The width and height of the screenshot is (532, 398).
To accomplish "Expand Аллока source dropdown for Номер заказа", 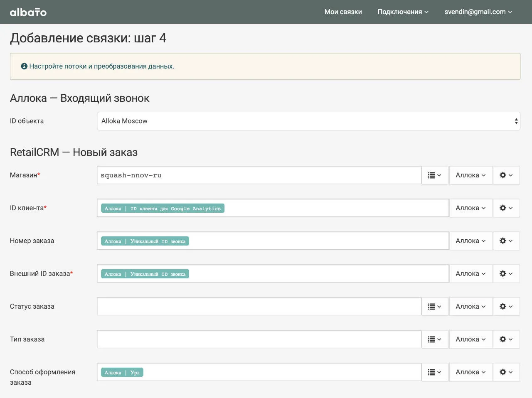I will (x=471, y=241).
